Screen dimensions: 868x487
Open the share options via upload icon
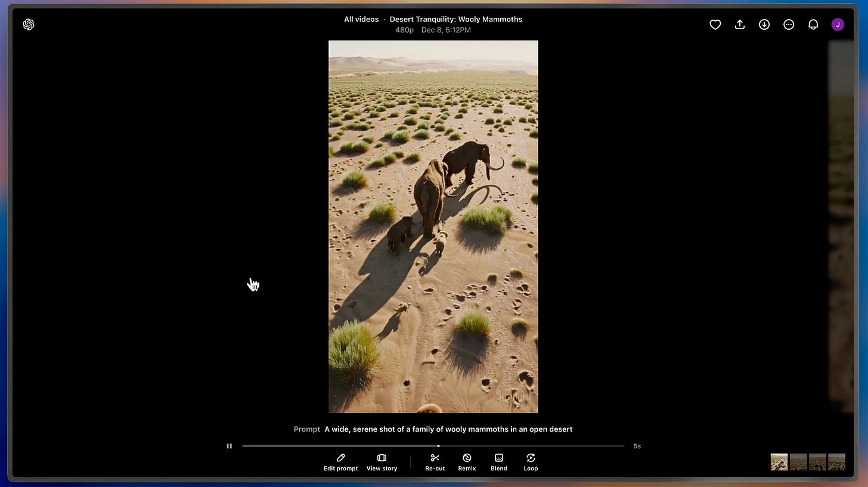point(739,24)
